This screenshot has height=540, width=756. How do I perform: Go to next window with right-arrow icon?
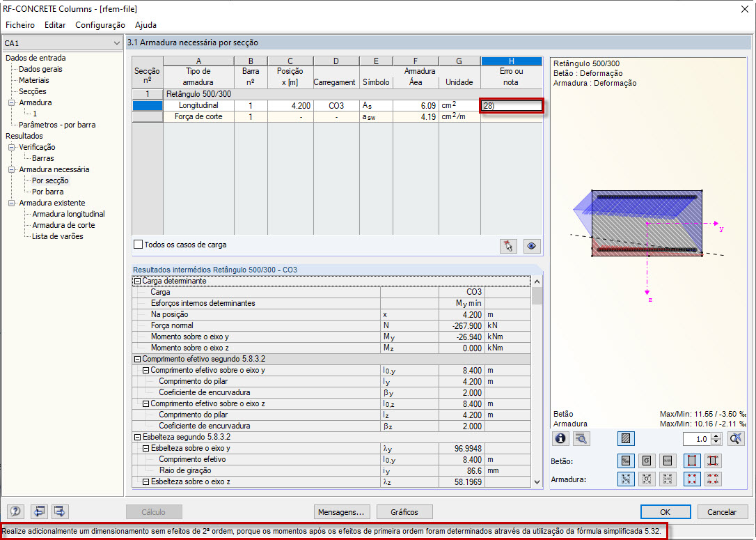[60, 511]
